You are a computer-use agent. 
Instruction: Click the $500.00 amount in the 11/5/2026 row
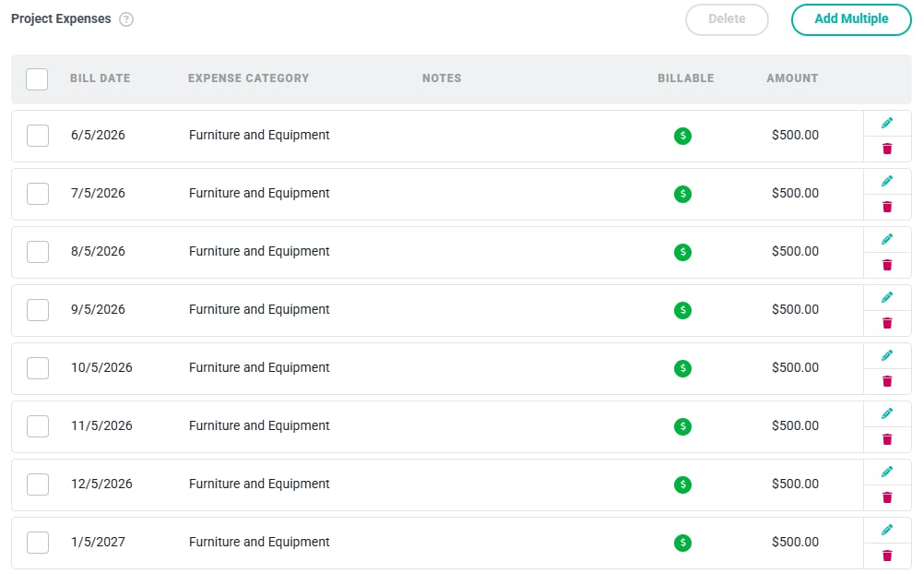795,426
